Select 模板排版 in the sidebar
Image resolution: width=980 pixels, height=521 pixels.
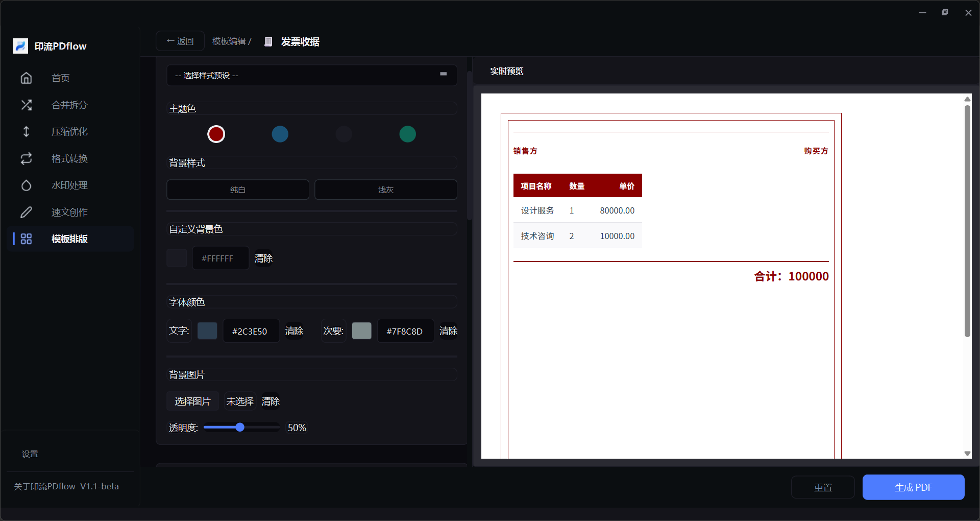click(70, 239)
